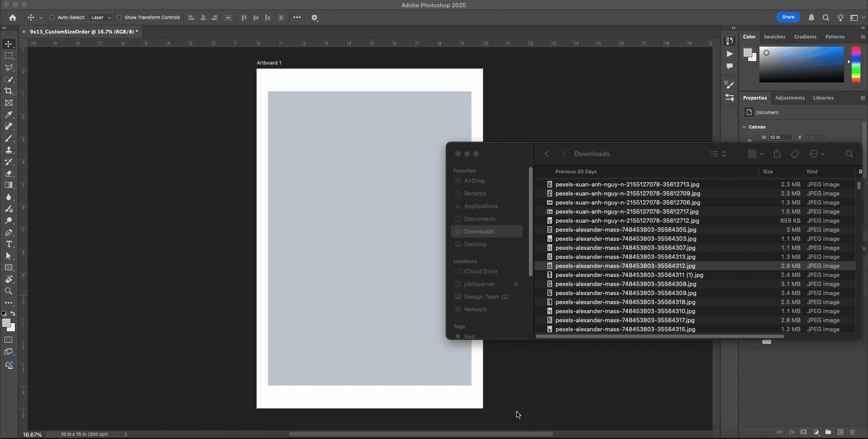The image size is (868, 439).
Task: Open the Color panel options menu
Action: [863, 37]
